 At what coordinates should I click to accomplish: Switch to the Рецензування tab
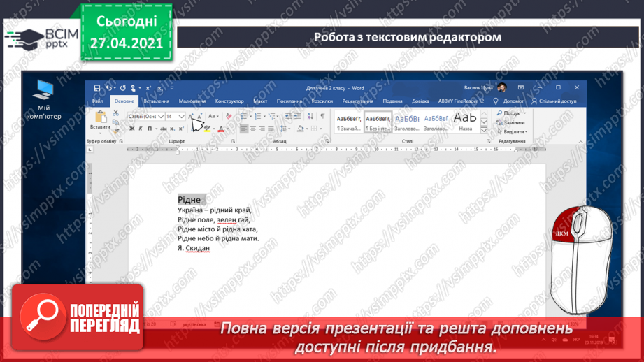[358, 101]
